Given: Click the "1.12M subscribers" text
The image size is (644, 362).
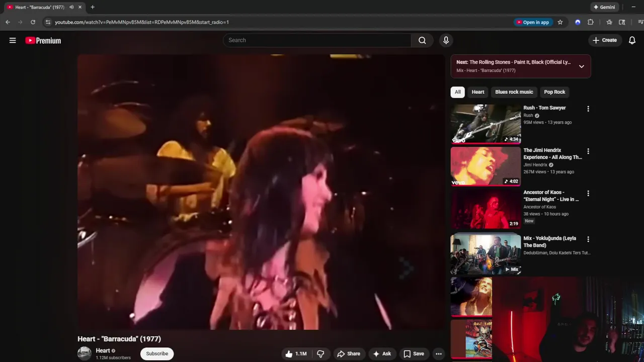Looking at the screenshot, I should pyautogui.click(x=113, y=358).
